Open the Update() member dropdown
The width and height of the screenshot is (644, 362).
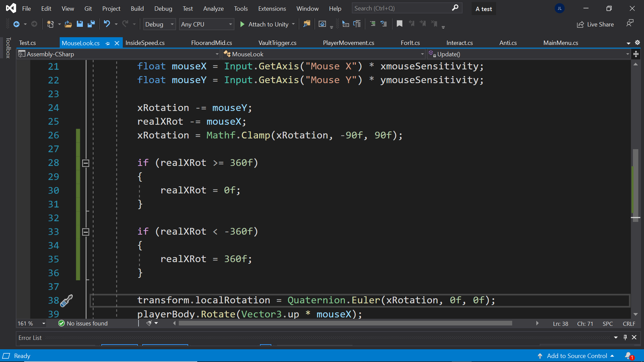tap(529, 54)
